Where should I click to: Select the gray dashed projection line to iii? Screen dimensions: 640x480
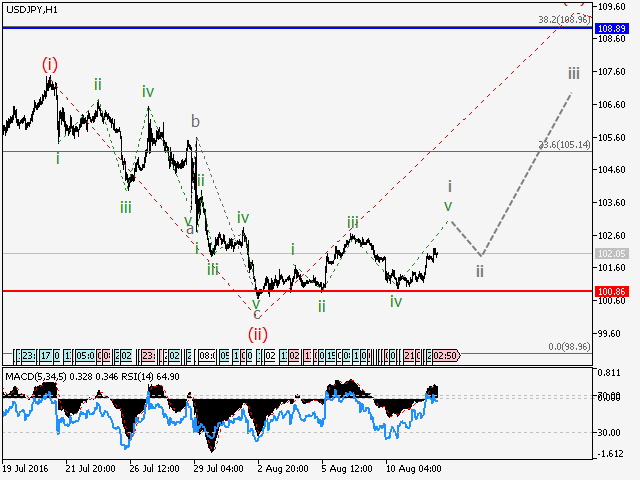pyautogui.click(x=527, y=174)
